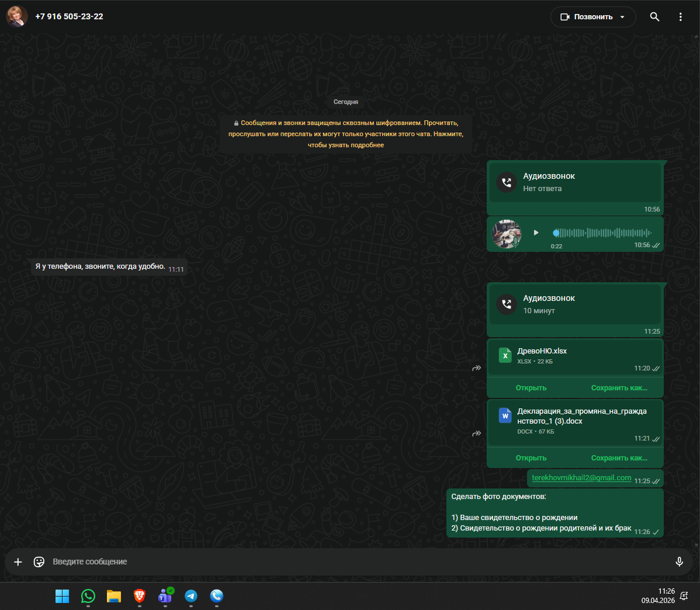Expand the Позвонить dropdown arrow
Screen dimensions: 700x610
(x=622, y=17)
